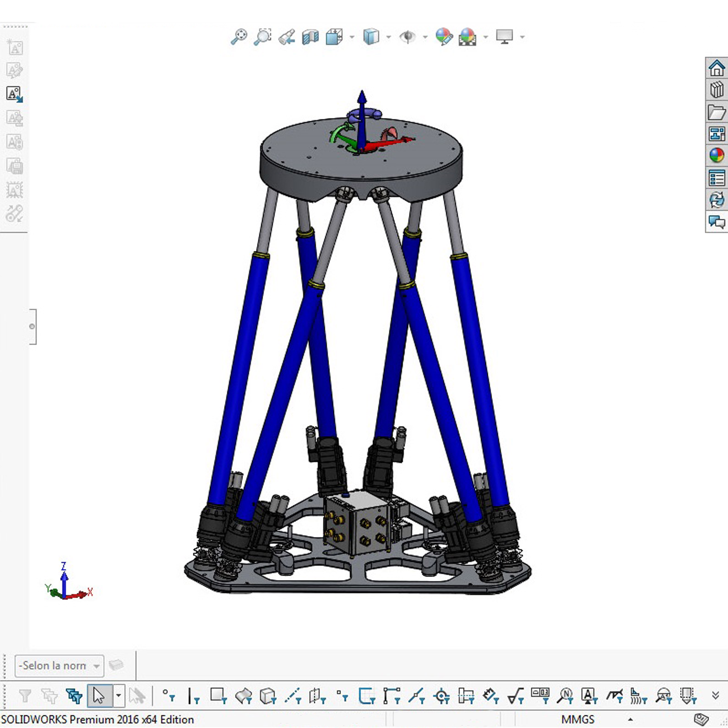Toggle the Filter Sketch Points option
Viewport: 728px width, 728px height.
pos(342,696)
